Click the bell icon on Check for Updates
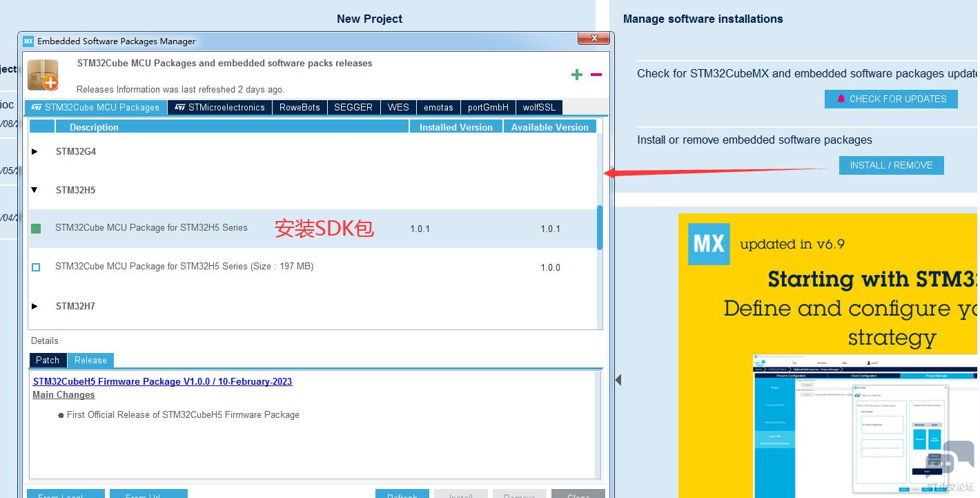 [x=841, y=99]
